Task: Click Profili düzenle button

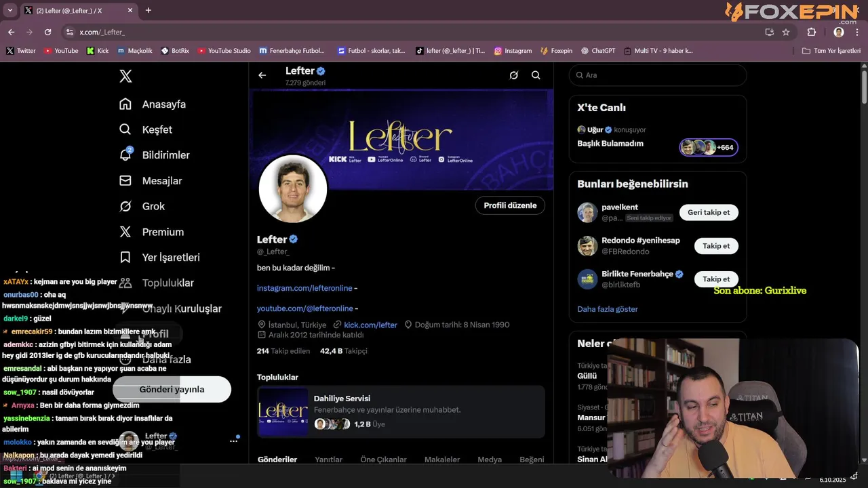Action: coord(510,205)
